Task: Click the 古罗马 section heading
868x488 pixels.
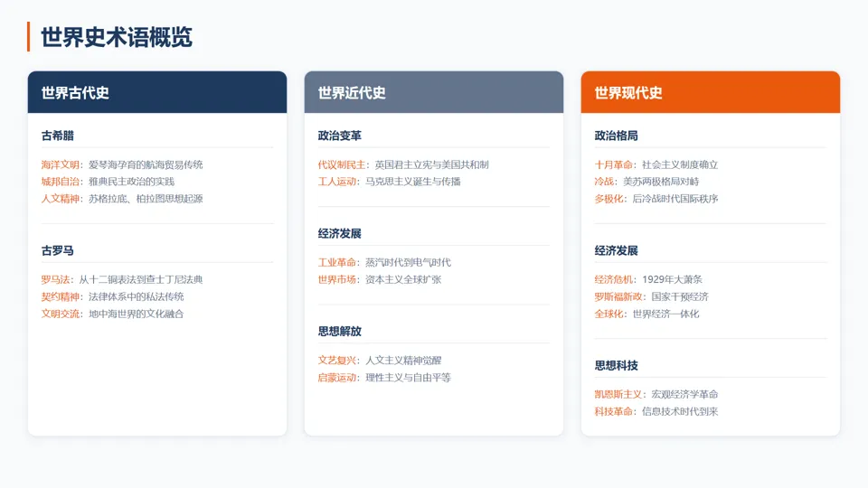Action: (x=58, y=250)
